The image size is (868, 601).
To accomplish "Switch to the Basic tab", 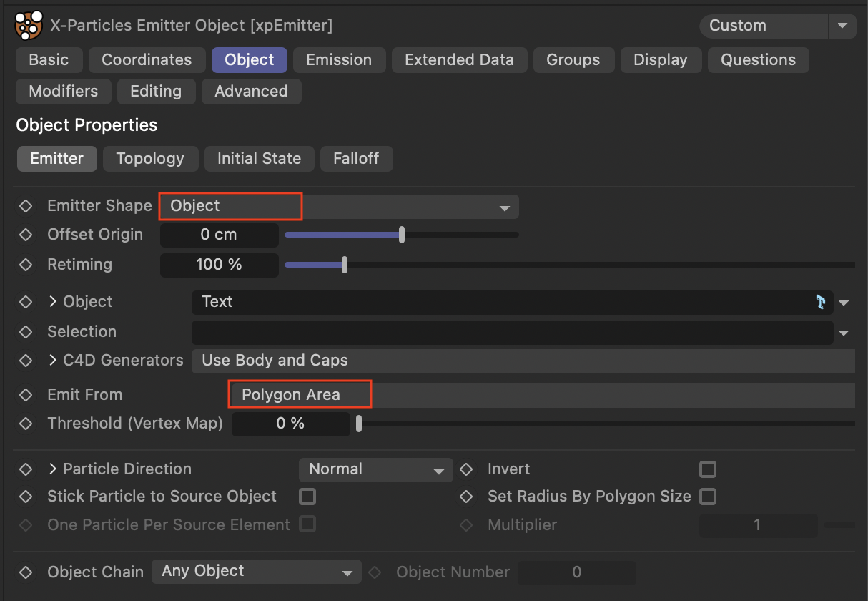I will [49, 60].
